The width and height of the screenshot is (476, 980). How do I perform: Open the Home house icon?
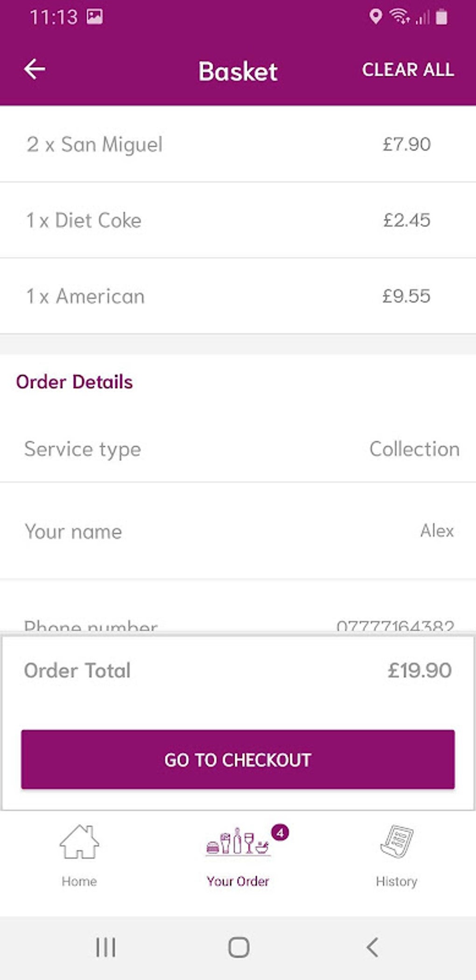pyautogui.click(x=79, y=842)
